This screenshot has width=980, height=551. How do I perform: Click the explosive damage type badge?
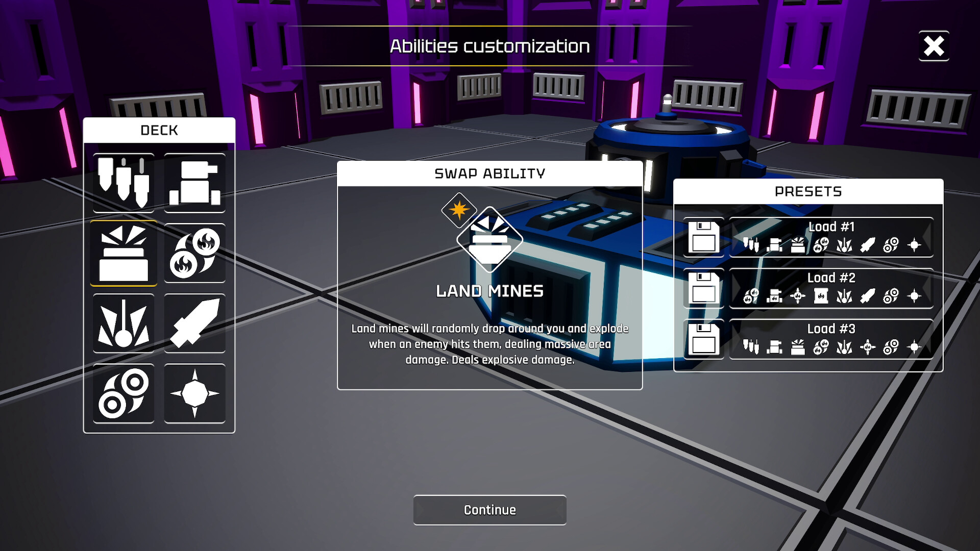point(459,210)
